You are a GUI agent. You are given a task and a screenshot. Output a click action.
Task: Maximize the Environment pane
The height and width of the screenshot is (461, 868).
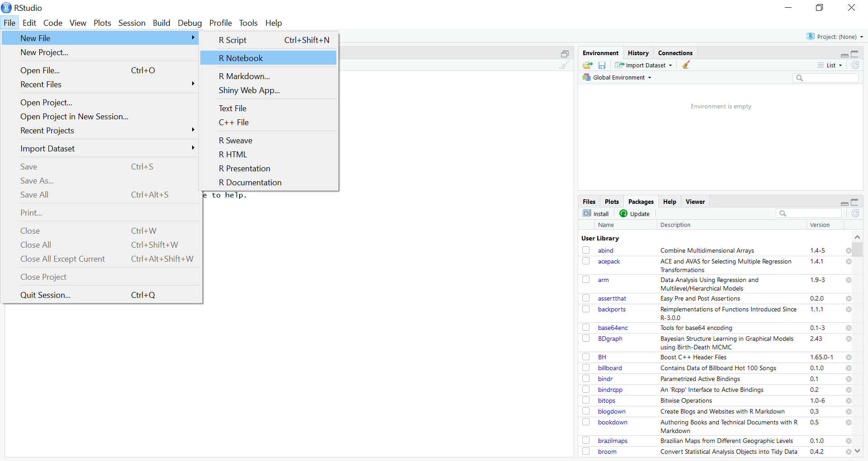(x=854, y=54)
